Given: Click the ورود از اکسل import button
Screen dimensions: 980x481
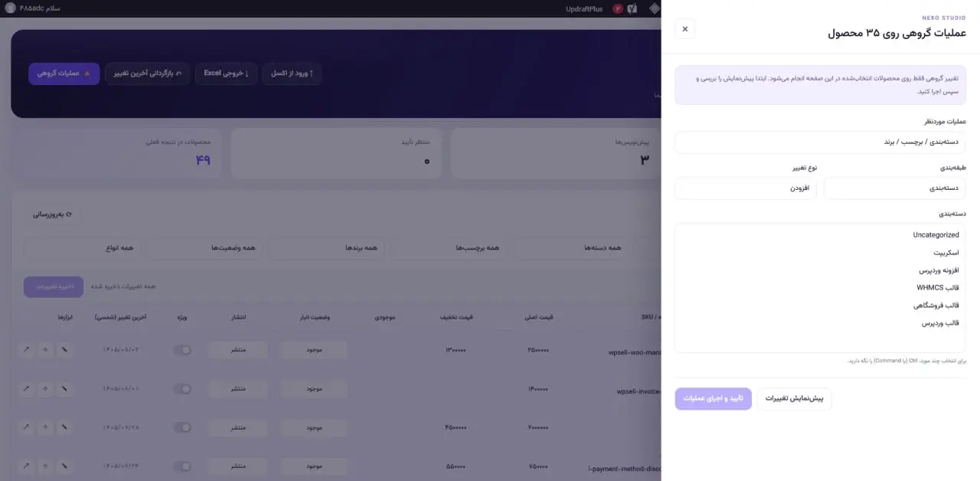Looking at the screenshot, I should (x=292, y=74).
